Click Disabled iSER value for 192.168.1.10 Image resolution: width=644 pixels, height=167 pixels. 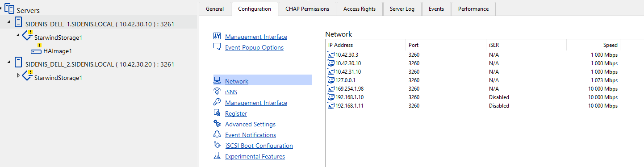point(499,97)
